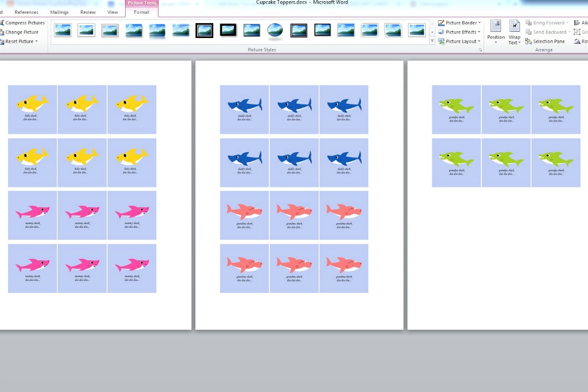Image resolution: width=588 pixels, height=392 pixels.
Task: Apply the Rounded Diagonal Corner White style
Action: pyautogui.click(x=370, y=31)
